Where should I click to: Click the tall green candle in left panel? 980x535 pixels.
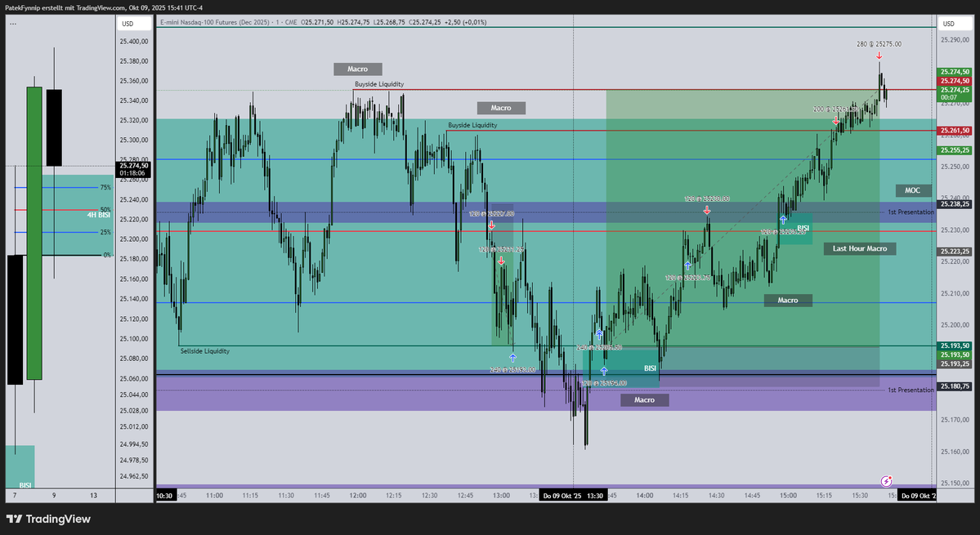pos(34,233)
